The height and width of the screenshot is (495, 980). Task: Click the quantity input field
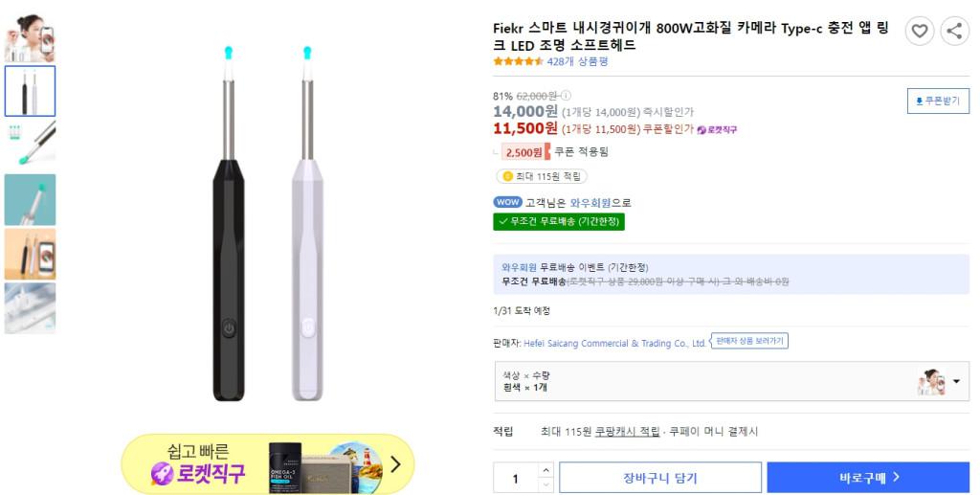(x=516, y=479)
